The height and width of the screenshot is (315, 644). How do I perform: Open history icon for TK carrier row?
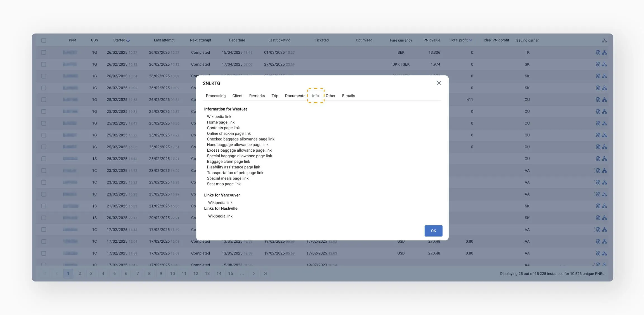[598, 52]
